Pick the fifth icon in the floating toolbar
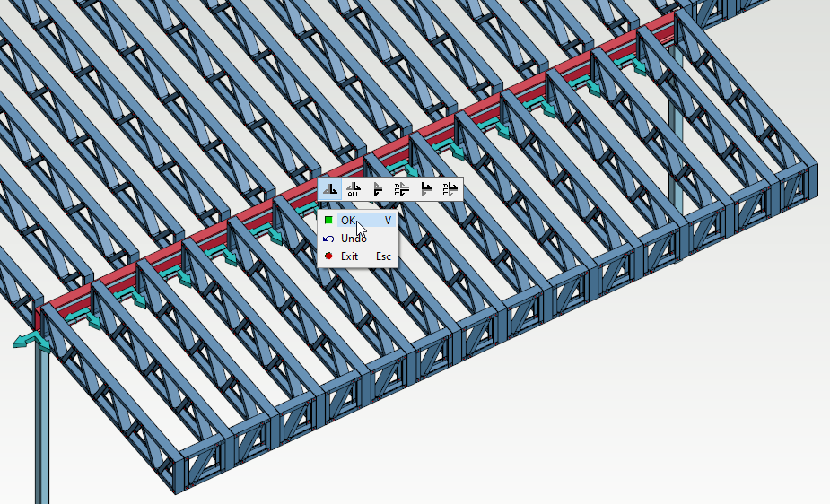 426,189
